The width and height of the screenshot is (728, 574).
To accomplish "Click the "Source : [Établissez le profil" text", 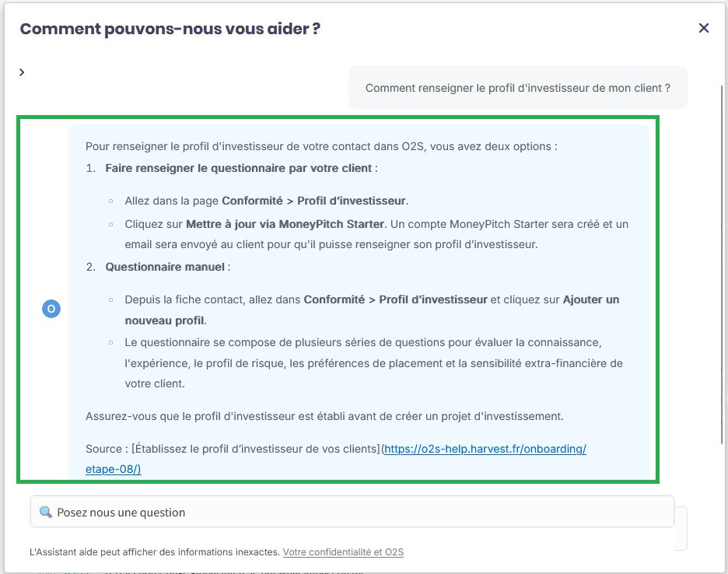I will pyautogui.click(x=233, y=449).
